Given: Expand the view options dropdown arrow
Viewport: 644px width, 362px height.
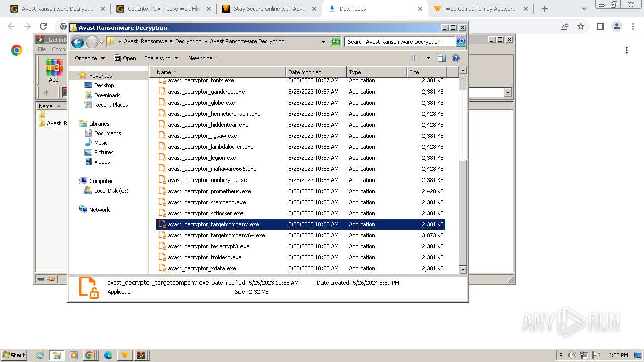Looking at the screenshot, I should (x=428, y=58).
